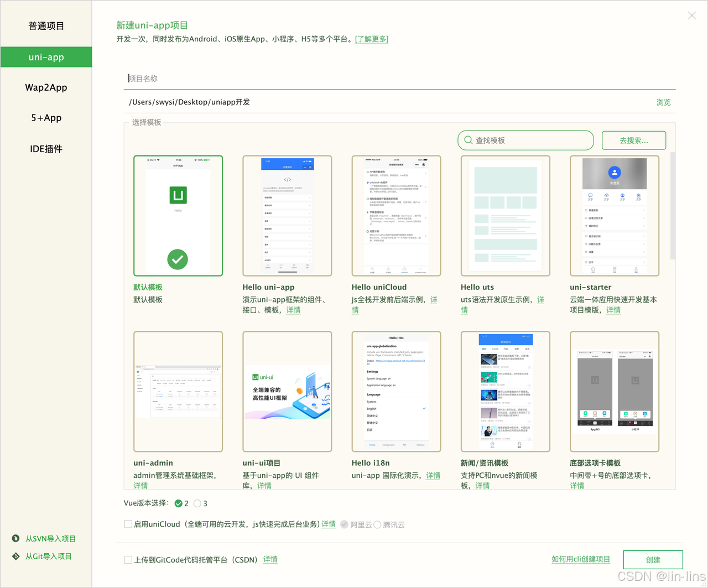The height and width of the screenshot is (588, 708).
Task: Click the 创建 button
Action: pos(653,559)
